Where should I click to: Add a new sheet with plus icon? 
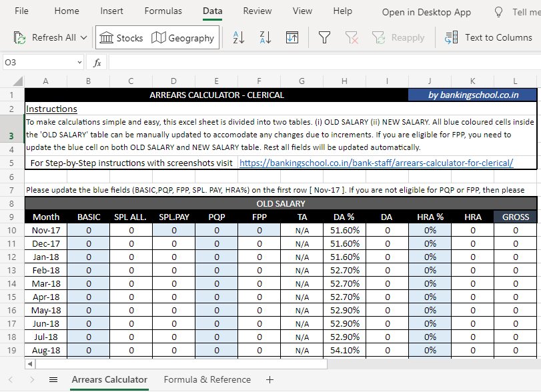pos(269,379)
